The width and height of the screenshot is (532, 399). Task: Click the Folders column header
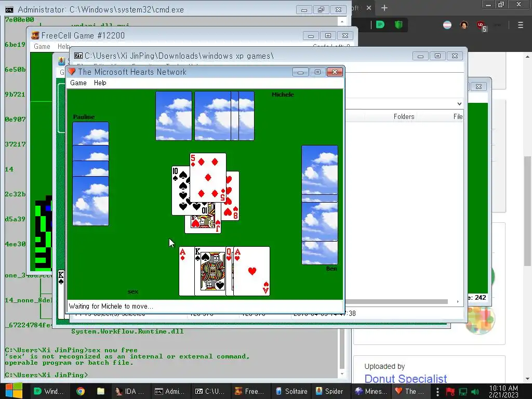coord(404,117)
